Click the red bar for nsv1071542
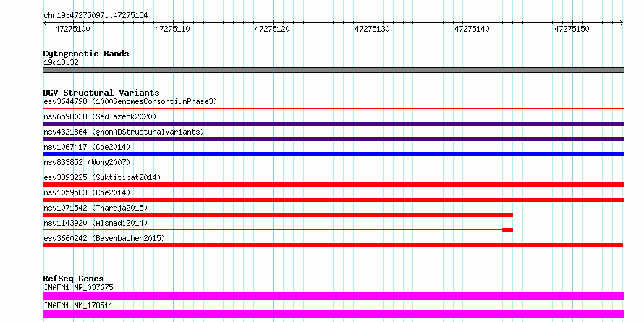 [278, 215]
